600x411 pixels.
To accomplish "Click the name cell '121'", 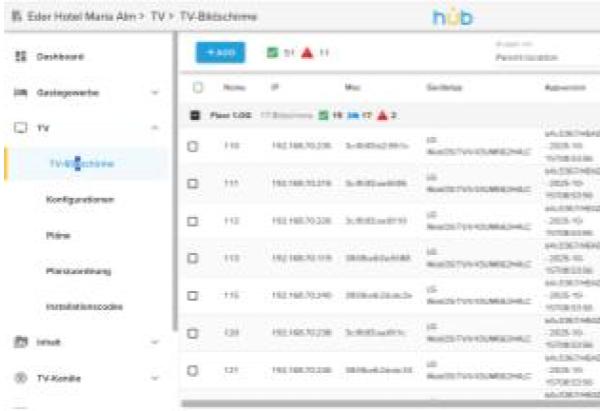I will (x=231, y=371).
